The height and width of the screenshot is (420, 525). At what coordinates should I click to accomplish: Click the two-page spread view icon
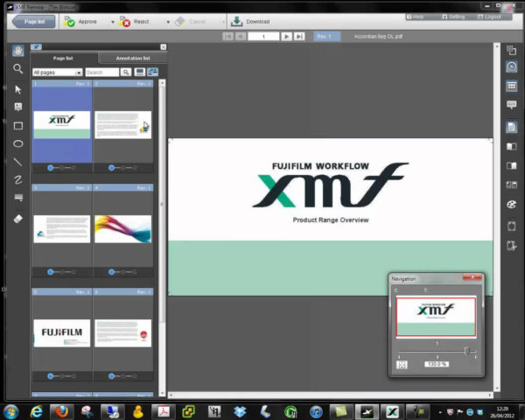click(511, 146)
